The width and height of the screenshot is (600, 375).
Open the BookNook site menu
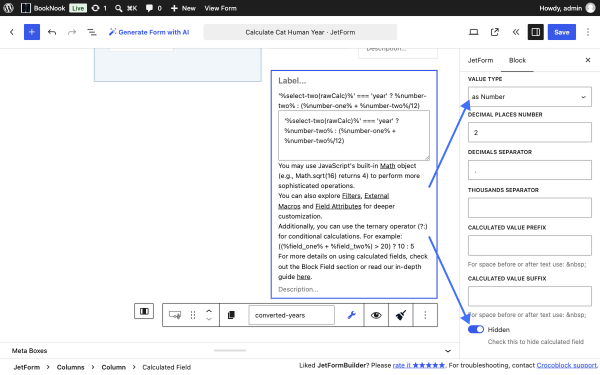(x=43, y=8)
